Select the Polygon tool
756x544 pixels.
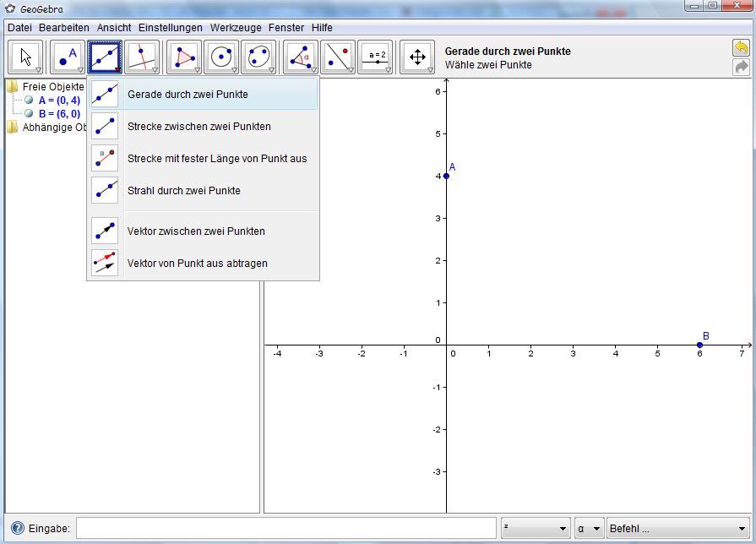pyautogui.click(x=184, y=57)
